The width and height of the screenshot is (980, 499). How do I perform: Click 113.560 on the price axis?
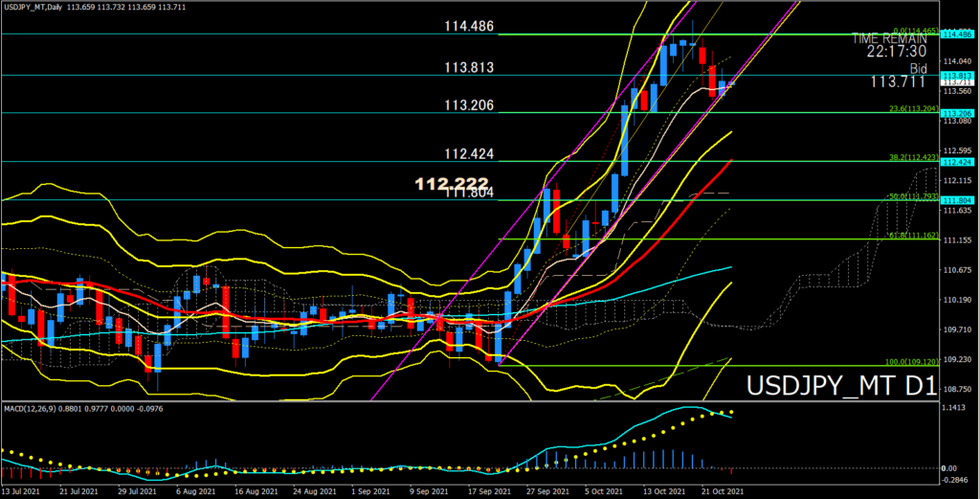pyautogui.click(x=956, y=91)
